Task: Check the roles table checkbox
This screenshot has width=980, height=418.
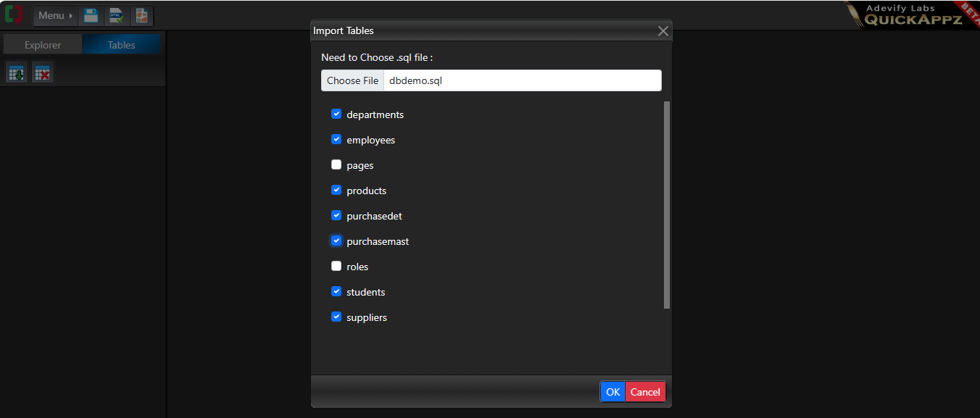Action: click(x=336, y=266)
